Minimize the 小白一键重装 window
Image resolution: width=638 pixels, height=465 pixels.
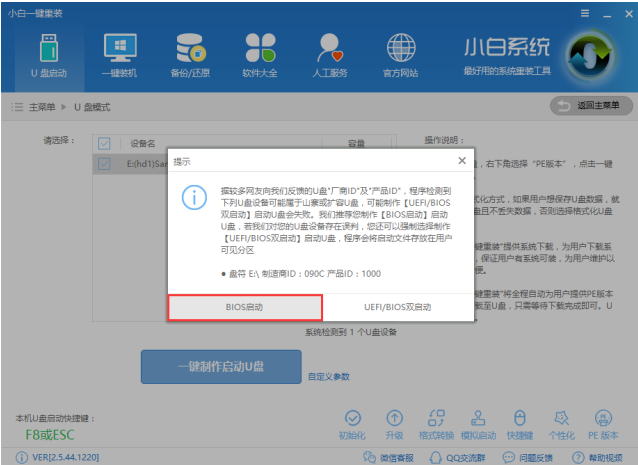point(607,14)
